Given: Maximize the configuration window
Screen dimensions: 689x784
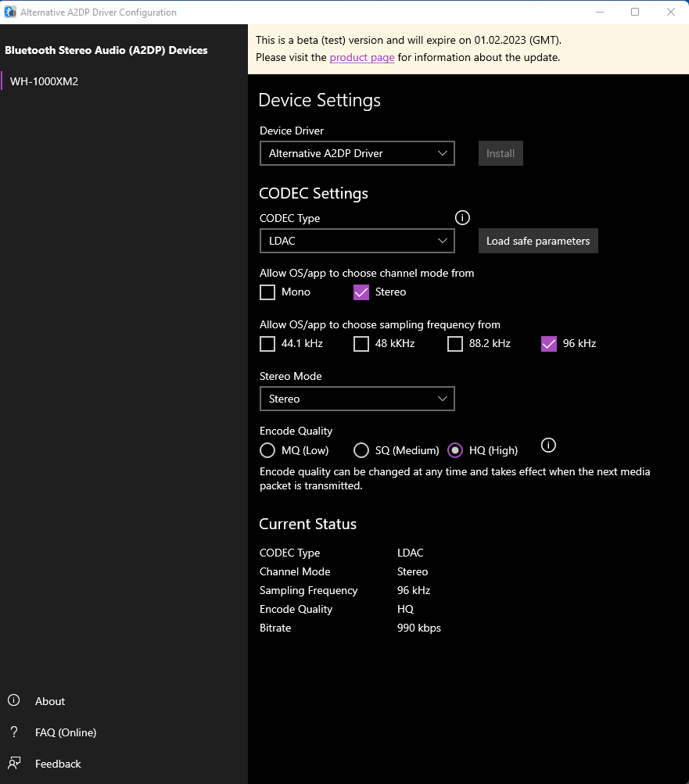Looking at the screenshot, I should point(635,12).
